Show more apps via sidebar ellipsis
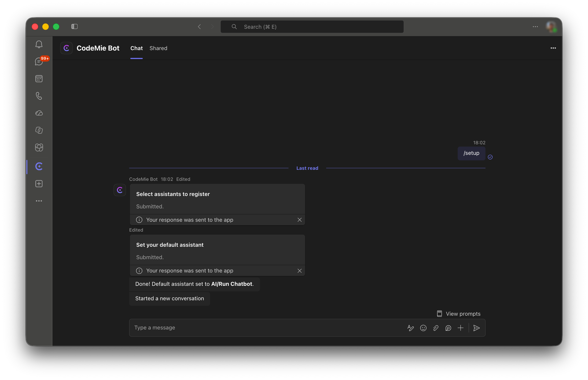Screen dimensions: 588x380 coord(39,201)
